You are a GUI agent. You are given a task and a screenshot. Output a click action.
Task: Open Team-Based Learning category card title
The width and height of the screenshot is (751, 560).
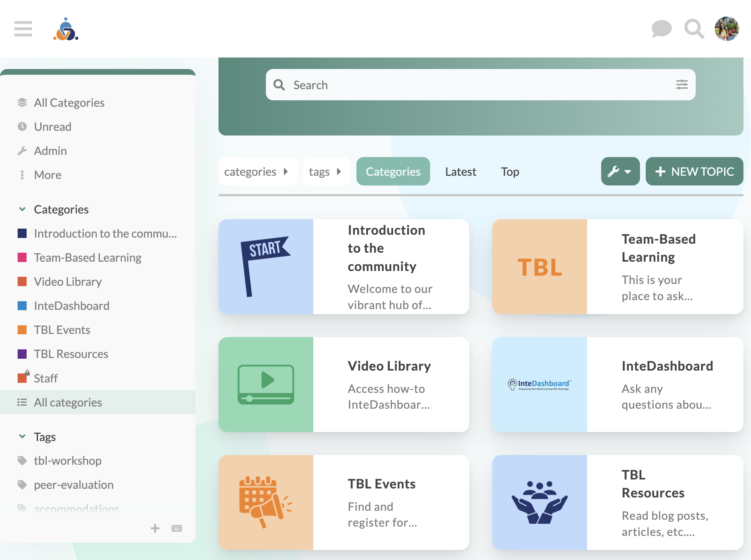pyautogui.click(x=659, y=248)
